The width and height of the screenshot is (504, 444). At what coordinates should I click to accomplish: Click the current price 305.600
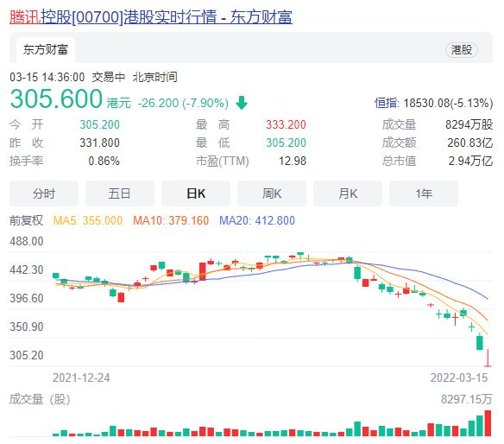(x=56, y=98)
